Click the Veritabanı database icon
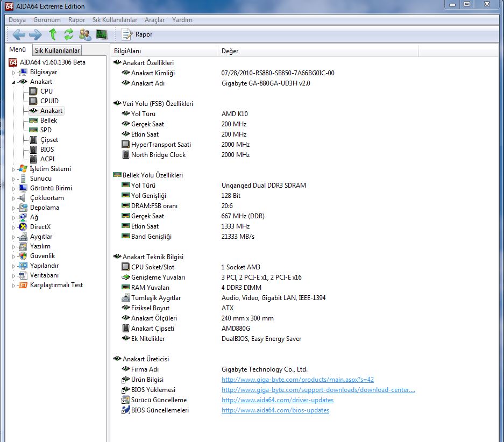Screen dimensions: 504x442 pyautogui.click(x=23, y=275)
